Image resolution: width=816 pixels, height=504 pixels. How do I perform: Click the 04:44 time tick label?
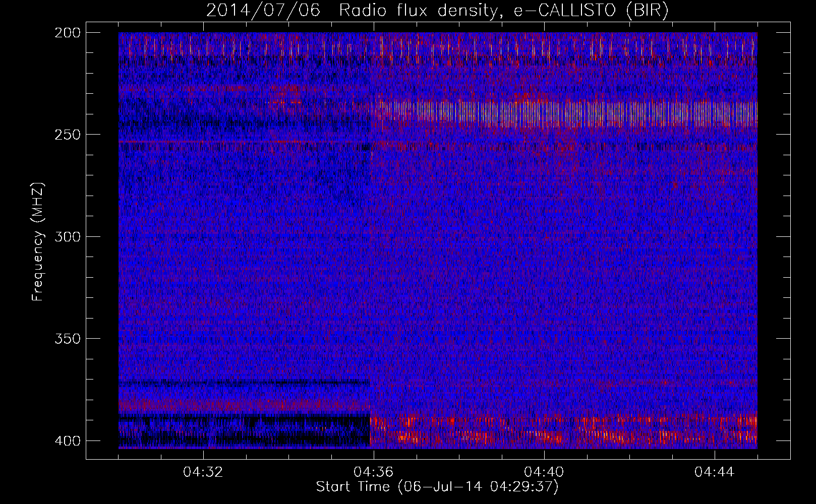click(715, 472)
